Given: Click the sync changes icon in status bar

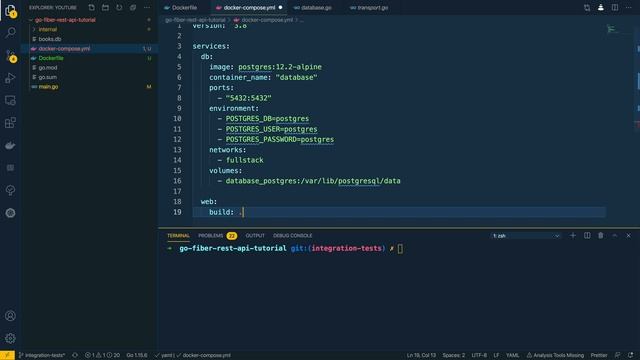Looking at the screenshot, I should pos(75,355).
